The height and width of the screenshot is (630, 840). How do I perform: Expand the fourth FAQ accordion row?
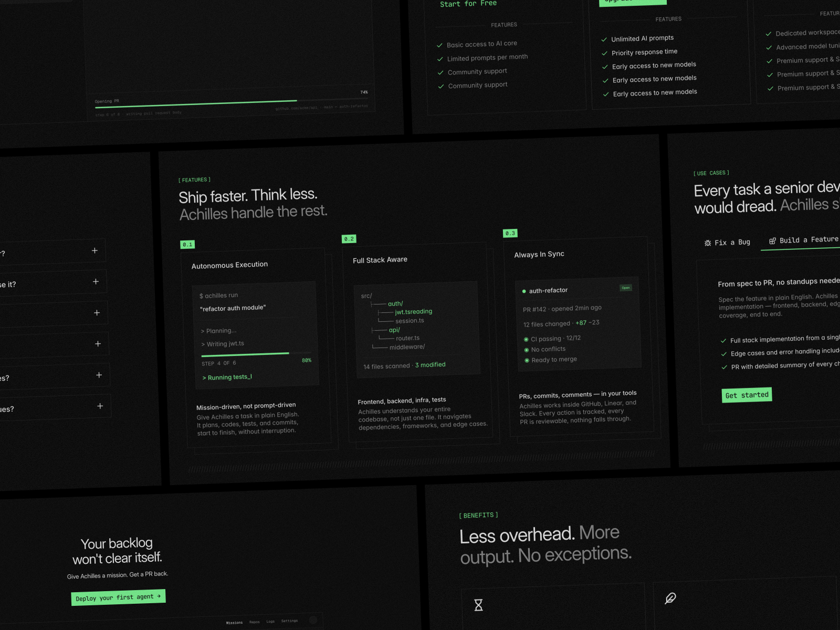pyautogui.click(x=54, y=345)
